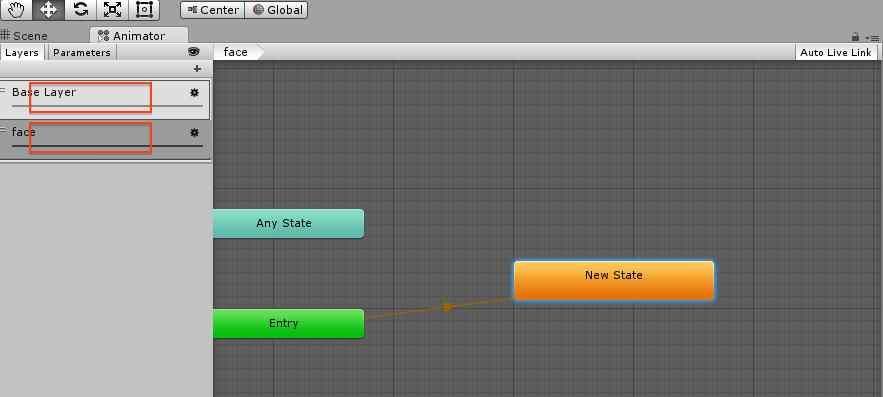The image size is (883, 397).
Task: Toggle Auto Live Link
Action: pos(836,52)
